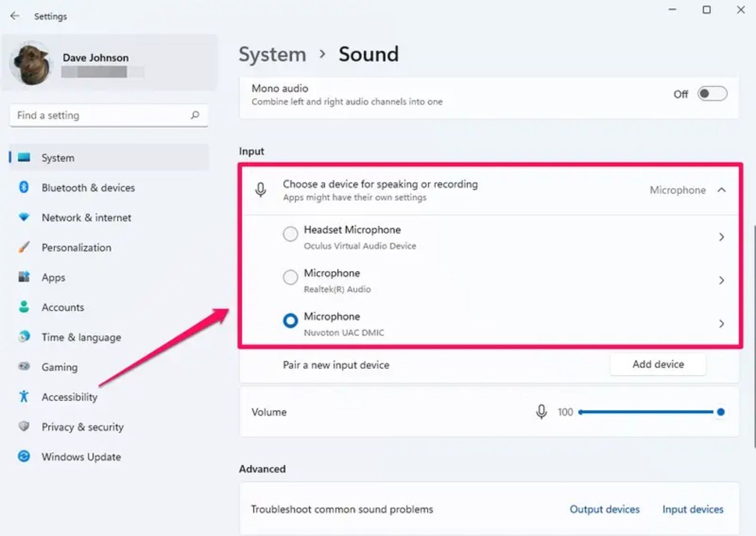
Task: Toggle the Mono audio switch
Action: [712, 94]
